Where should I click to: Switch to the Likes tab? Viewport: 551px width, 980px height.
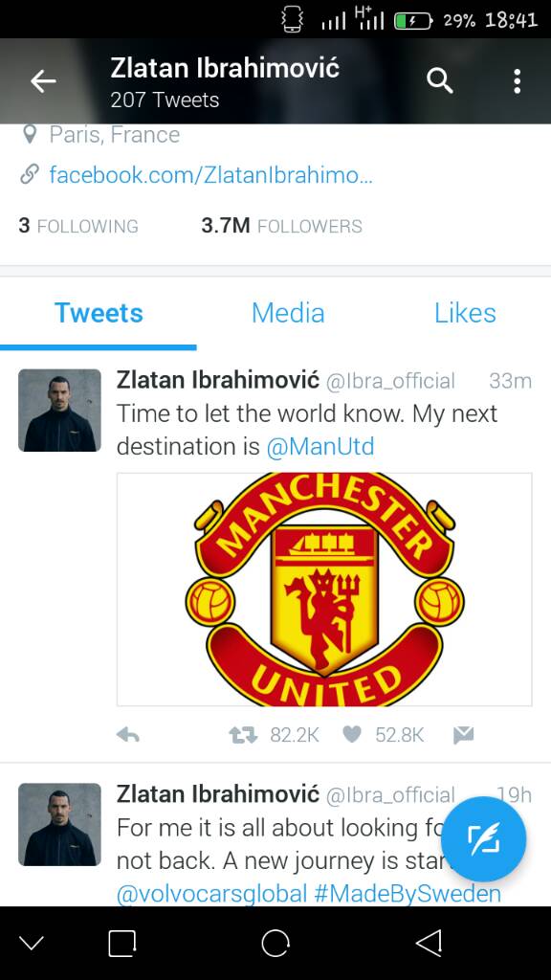pyautogui.click(x=466, y=313)
